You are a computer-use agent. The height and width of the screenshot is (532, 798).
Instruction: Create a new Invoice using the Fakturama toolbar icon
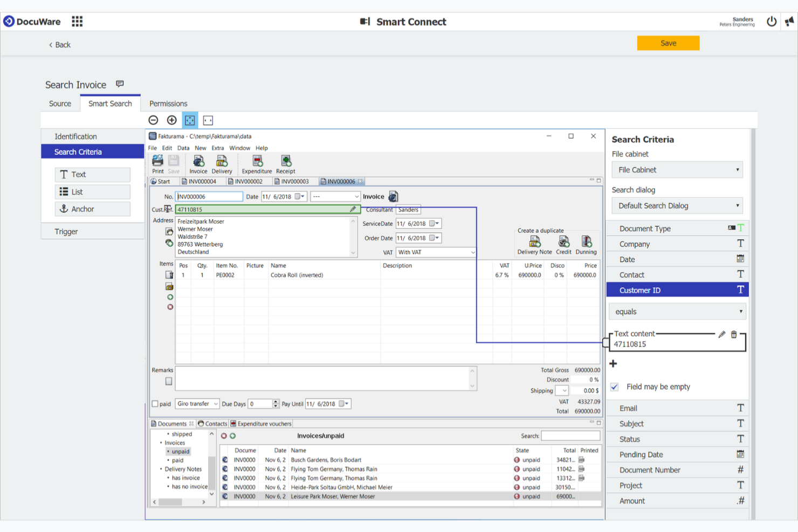point(198,163)
